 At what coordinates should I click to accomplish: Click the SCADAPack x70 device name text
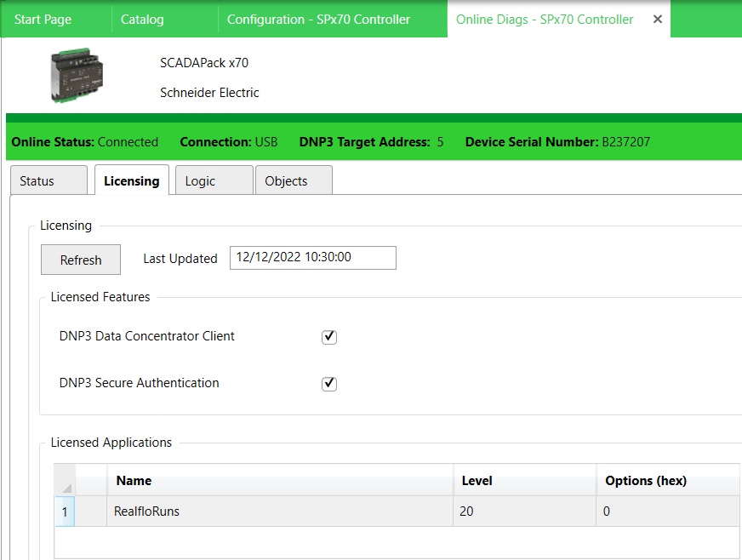click(204, 63)
